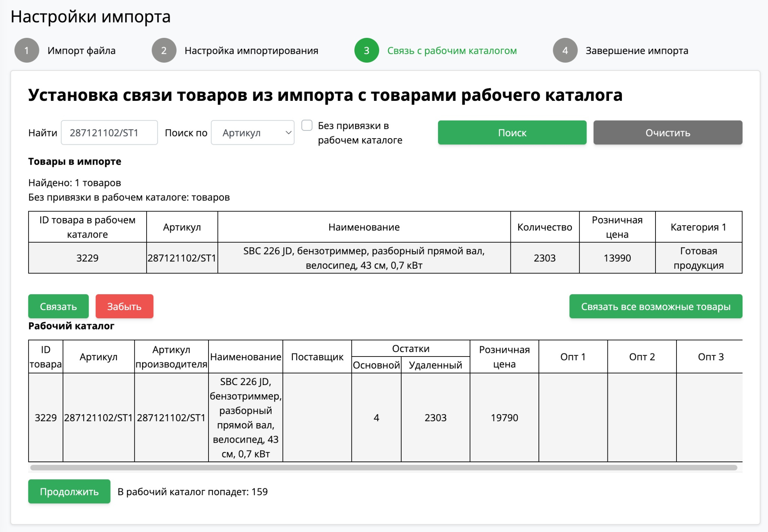Viewport: 768px width, 532px height.
Task: Click the Розничная цена header in import table
Action: [x=617, y=227]
